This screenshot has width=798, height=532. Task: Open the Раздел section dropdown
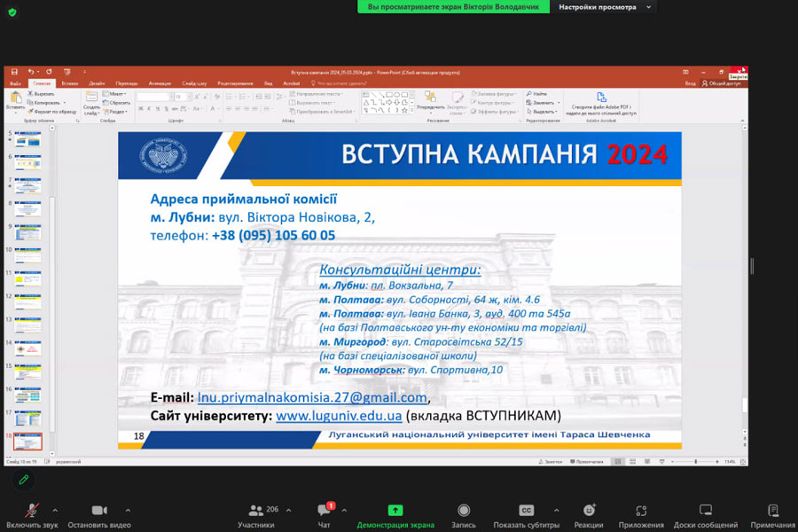(115, 111)
